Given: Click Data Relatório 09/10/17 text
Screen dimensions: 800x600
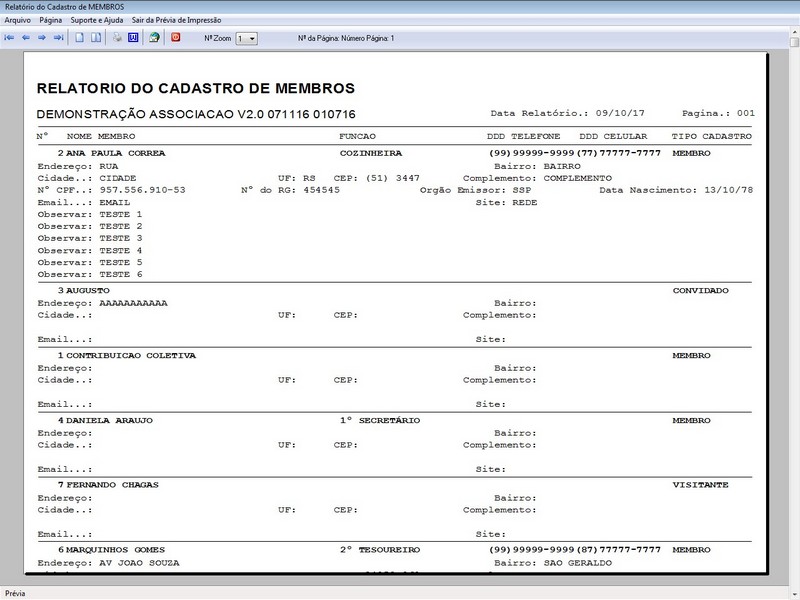Looking at the screenshot, I should (567, 113).
